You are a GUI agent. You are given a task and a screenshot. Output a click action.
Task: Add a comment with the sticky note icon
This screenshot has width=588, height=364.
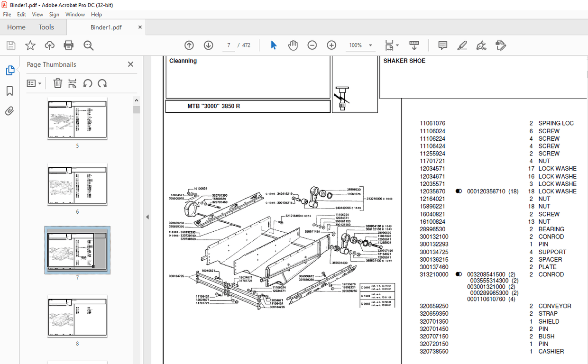click(443, 45)
